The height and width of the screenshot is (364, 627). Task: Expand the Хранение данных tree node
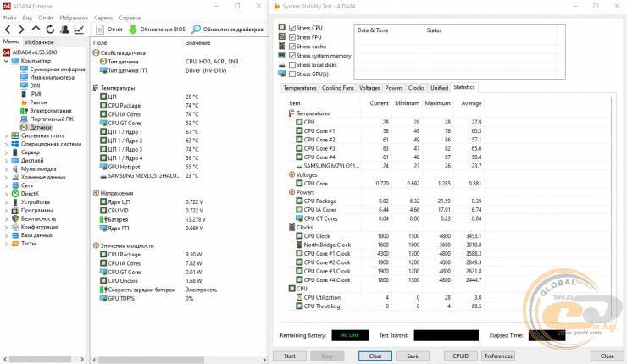(6, 178)
